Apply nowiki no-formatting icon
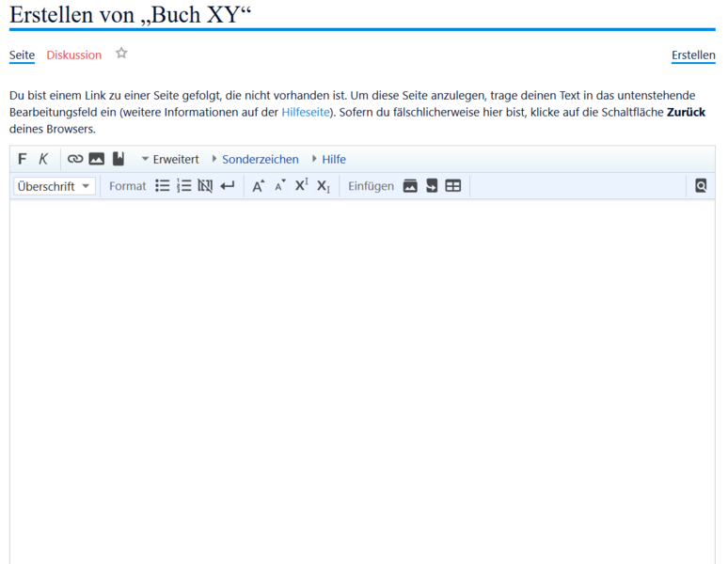728x564 pixels. click(205, 186)
